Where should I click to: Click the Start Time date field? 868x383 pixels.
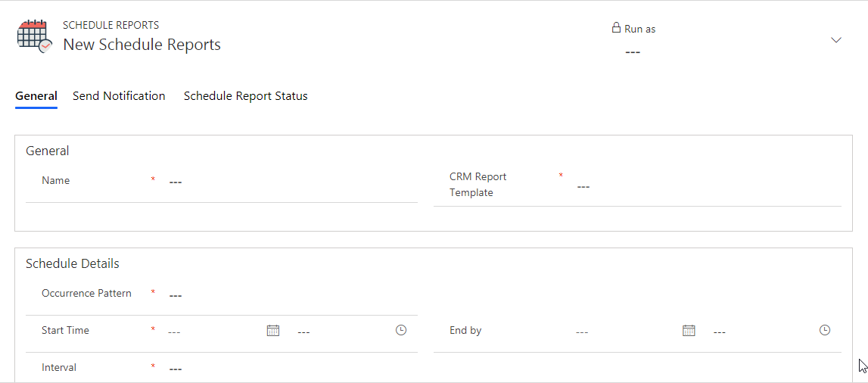coord(215,332)
